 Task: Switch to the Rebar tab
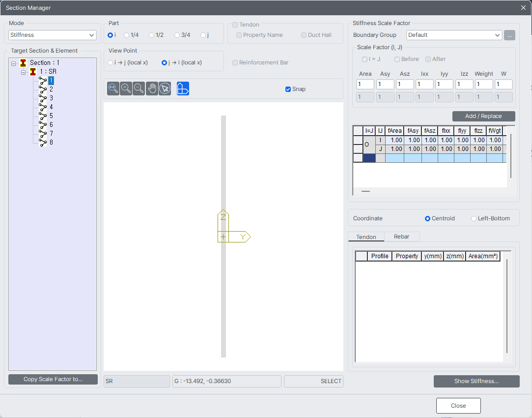(x=402, y=237)
